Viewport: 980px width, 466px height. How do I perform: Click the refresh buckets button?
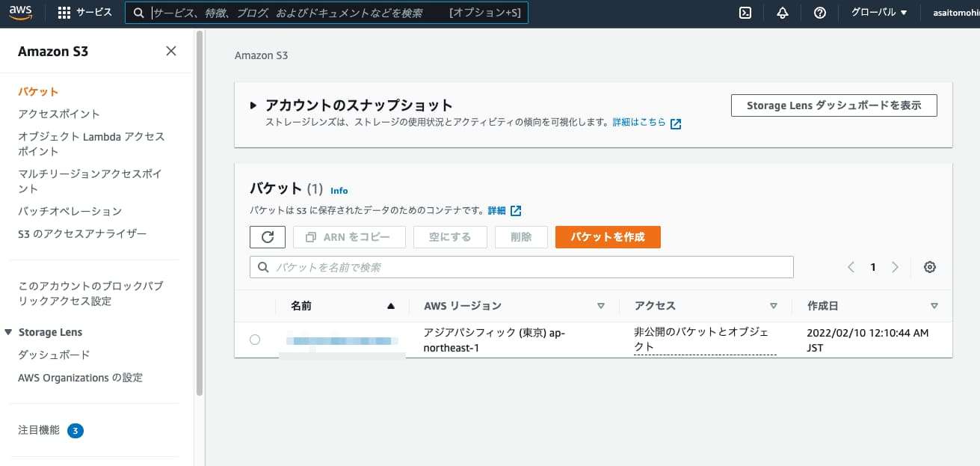(268, 237)
